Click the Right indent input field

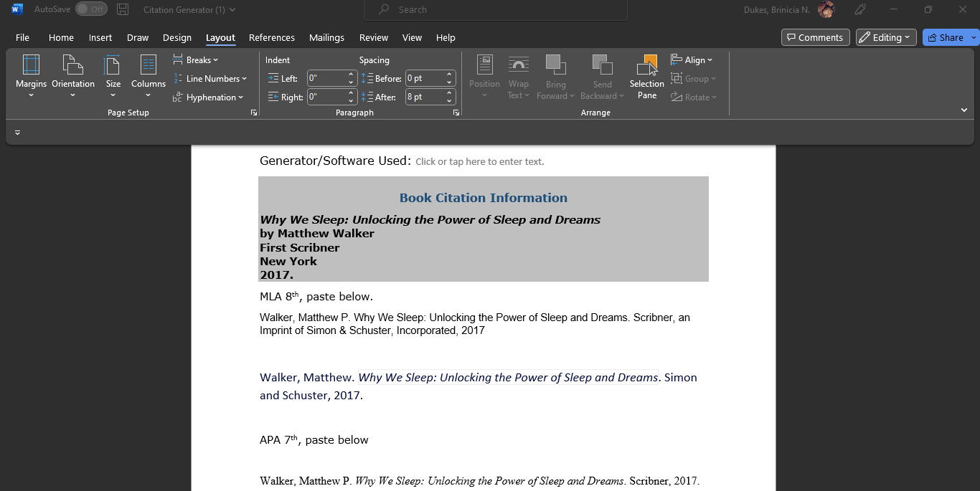coord(326,97)
